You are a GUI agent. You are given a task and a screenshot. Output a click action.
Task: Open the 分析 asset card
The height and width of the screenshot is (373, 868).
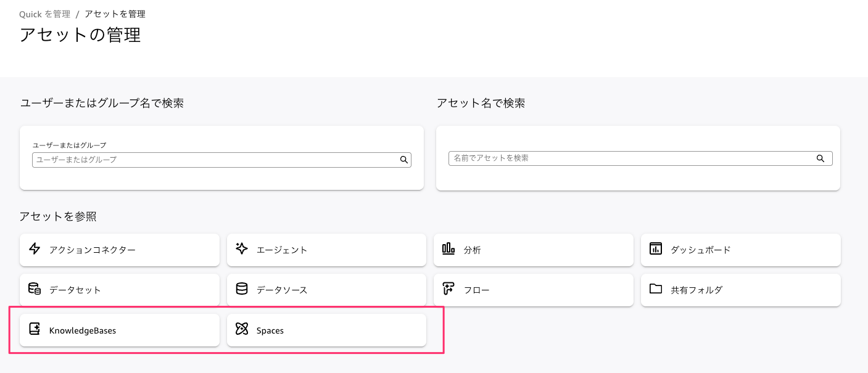click(x=534, y=250)
